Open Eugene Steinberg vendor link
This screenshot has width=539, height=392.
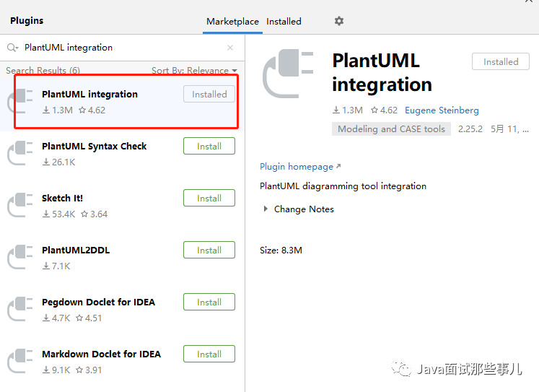(442, 110)
